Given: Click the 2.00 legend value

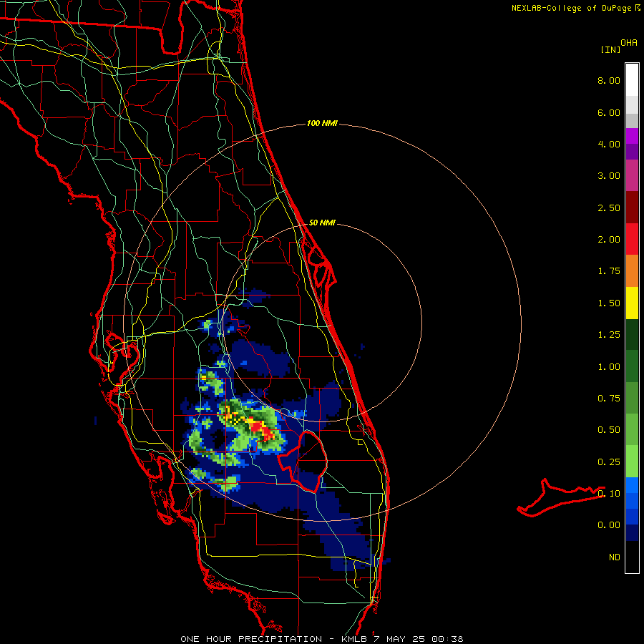Looking at the screenshot, I should tap(609, 240).
